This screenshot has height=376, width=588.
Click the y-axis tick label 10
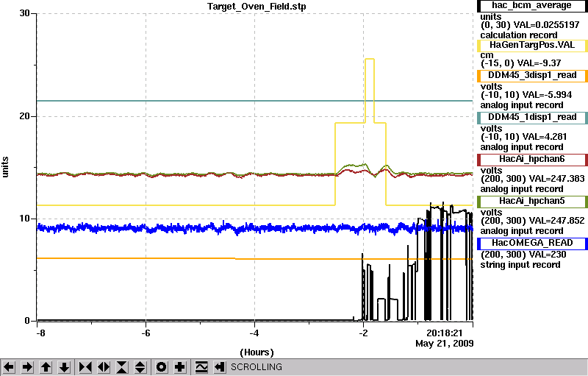point(24,219)
